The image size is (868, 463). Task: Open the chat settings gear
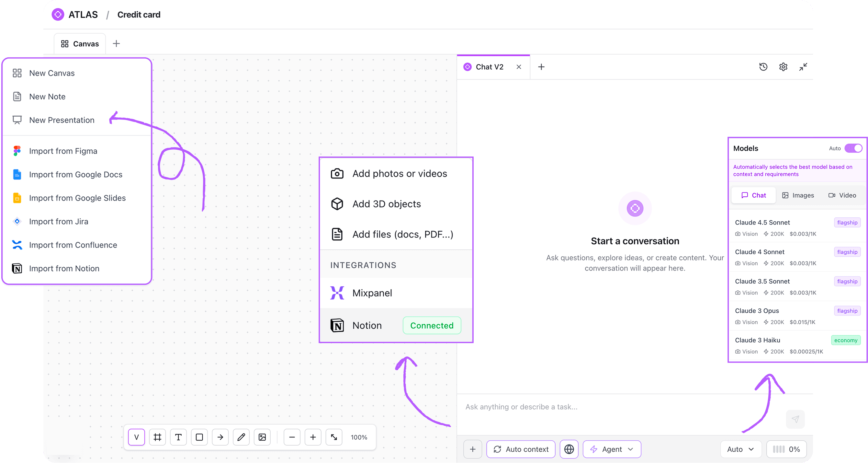(x=783, y=67)
